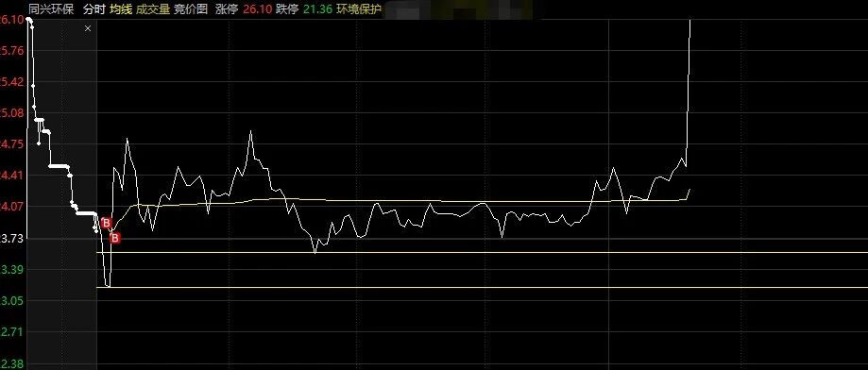
Task: Open the 环境保护 sector link
Action: (359, 9)
